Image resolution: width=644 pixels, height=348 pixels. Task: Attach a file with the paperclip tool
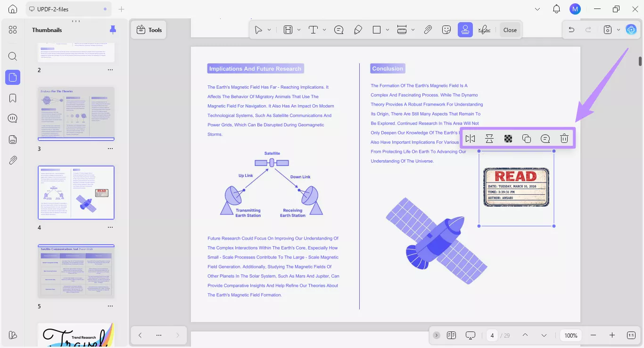coord(428,29)
